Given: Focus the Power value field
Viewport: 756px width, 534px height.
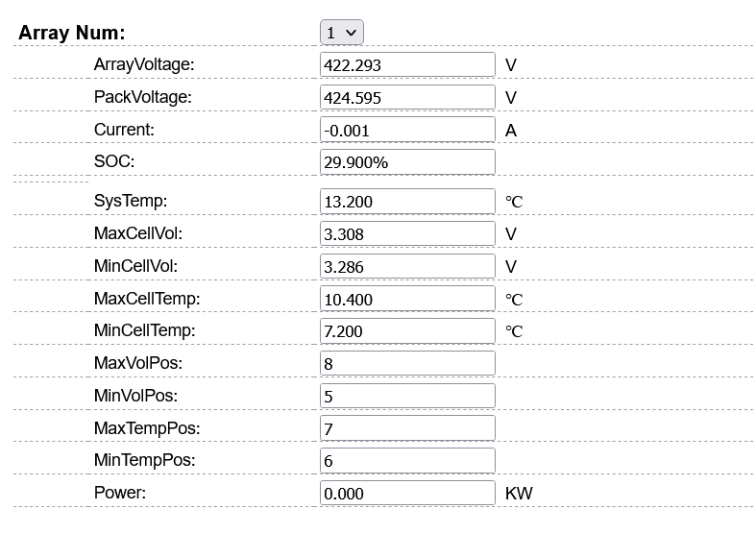Looking at the screenshot, I should point(407,494).
